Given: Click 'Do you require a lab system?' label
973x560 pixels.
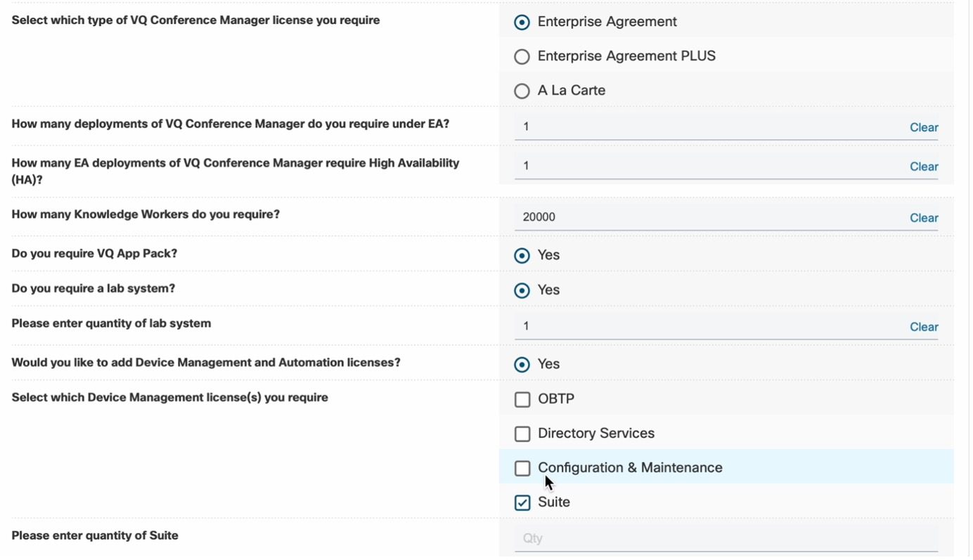Looking at the screenshot, I should [94, 289].
